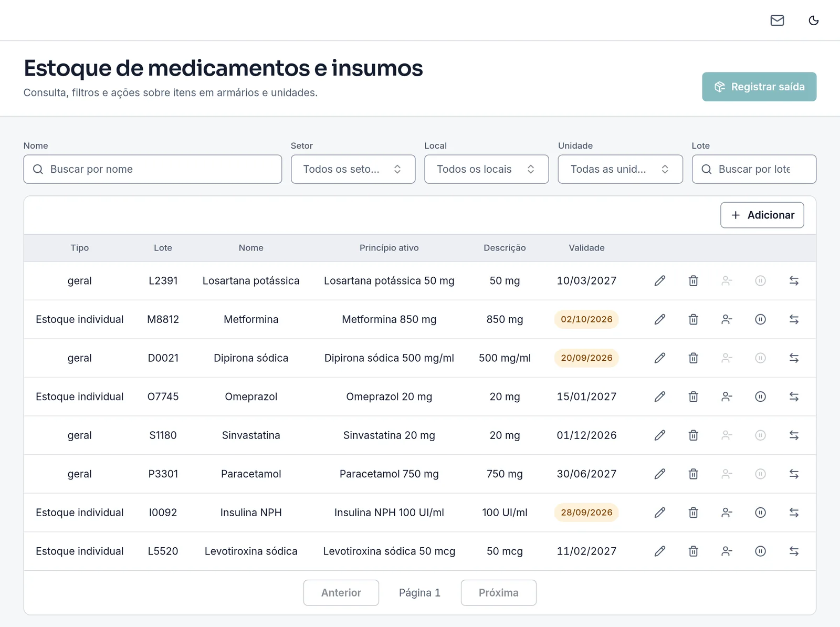Image resolution: width=840 pixels, height=627 pixels.
Task: Transfer the Dipirona sódica stock
Action: (x=794, y=358)
